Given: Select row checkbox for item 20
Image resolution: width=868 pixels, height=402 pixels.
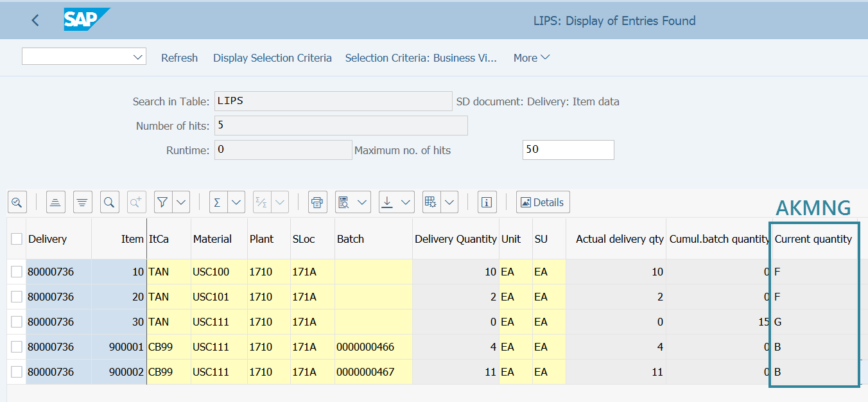Looking at the screenshot, I should tap(17, 297).
